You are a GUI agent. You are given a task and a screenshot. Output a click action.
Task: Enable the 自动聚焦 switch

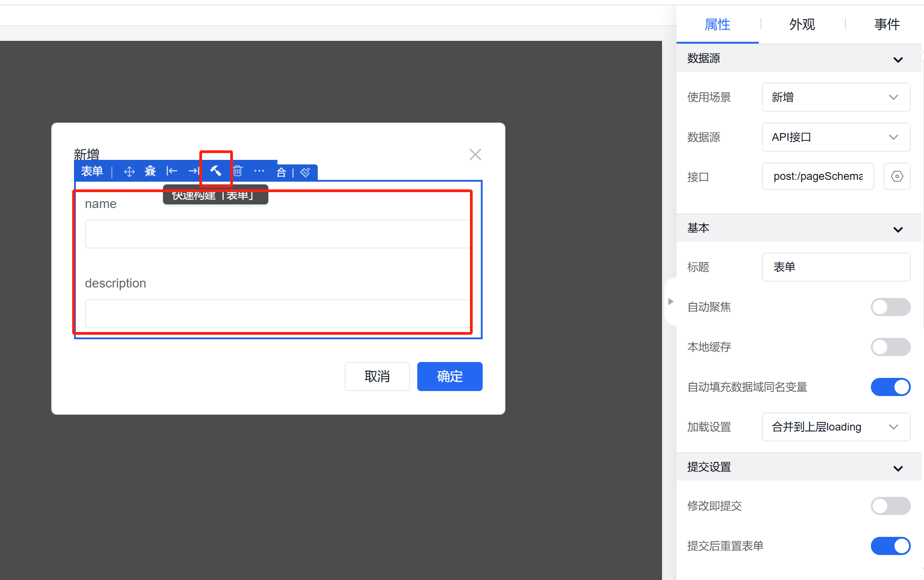(890, 307)
